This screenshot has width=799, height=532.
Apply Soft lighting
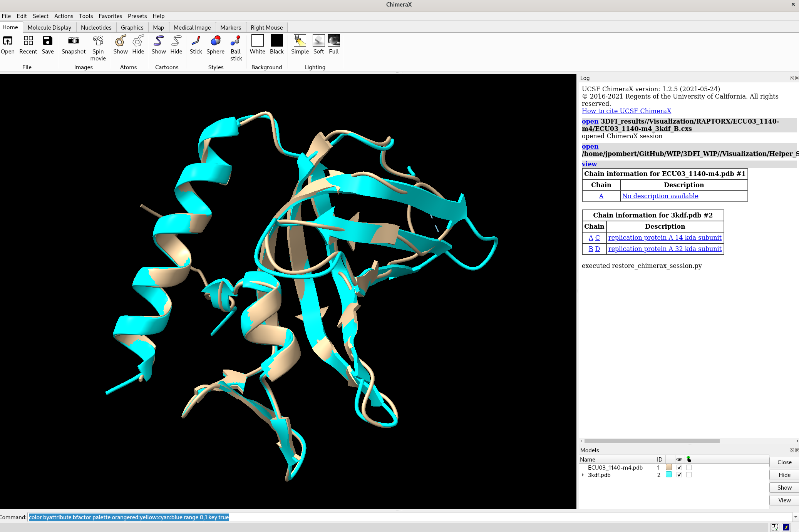point(318,41)
